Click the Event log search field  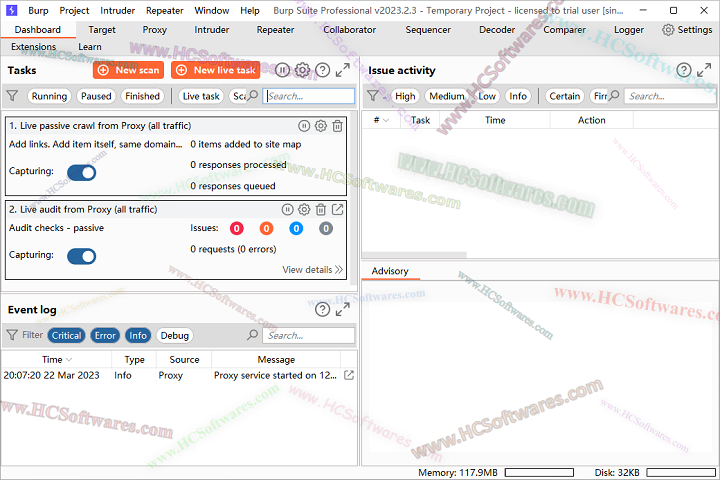[309, 335]
